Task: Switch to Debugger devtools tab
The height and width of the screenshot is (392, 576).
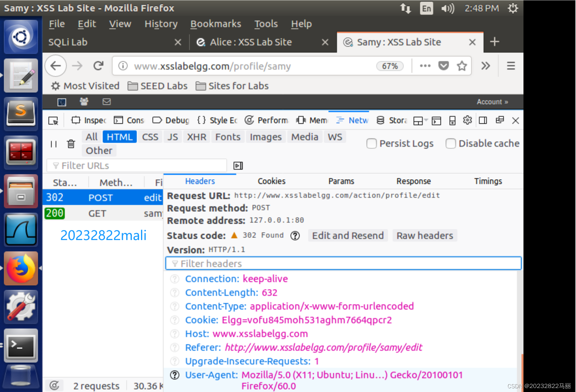Action: click(x=171, y=120)
